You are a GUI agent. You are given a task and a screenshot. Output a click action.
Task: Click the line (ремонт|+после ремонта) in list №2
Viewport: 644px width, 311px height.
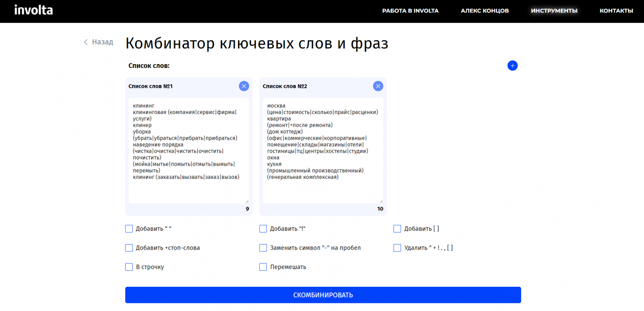pos(300,125)
